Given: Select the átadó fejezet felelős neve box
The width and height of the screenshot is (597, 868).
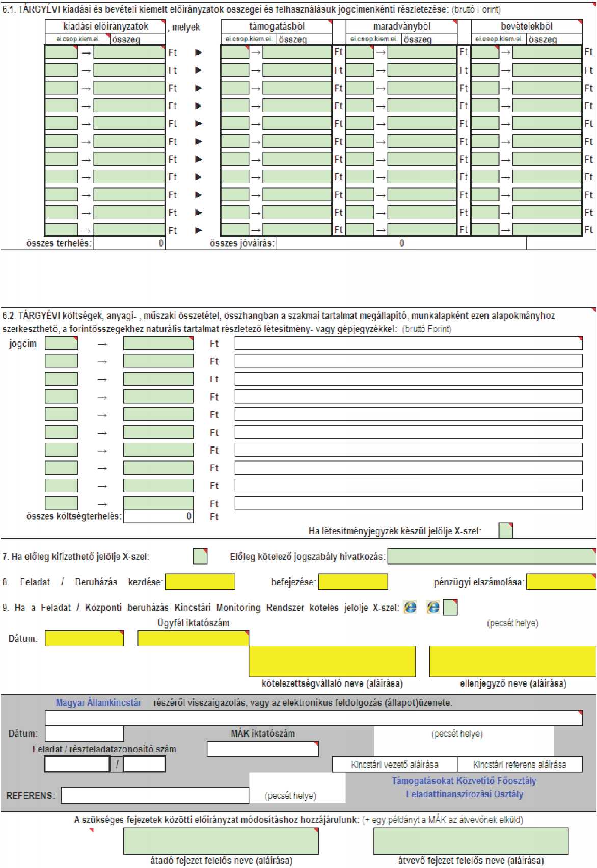Looking at the screenshot, I should (221, 841).
